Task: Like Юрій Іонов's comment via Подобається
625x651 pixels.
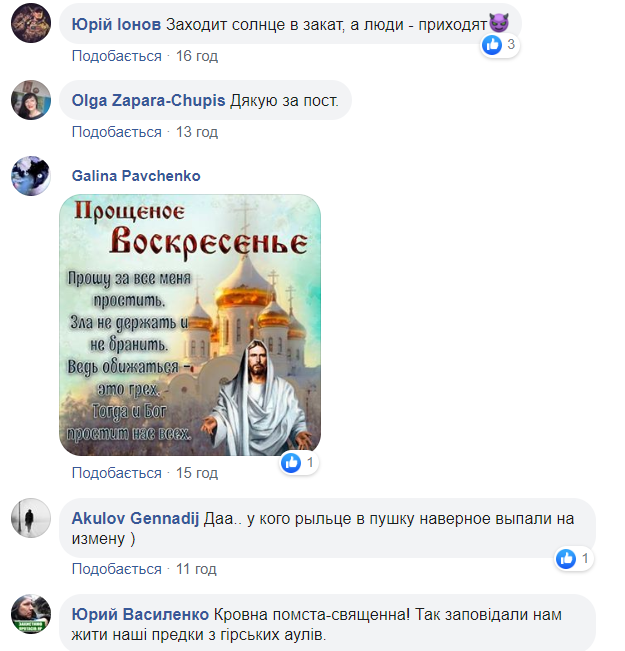Action: point(117,56)
